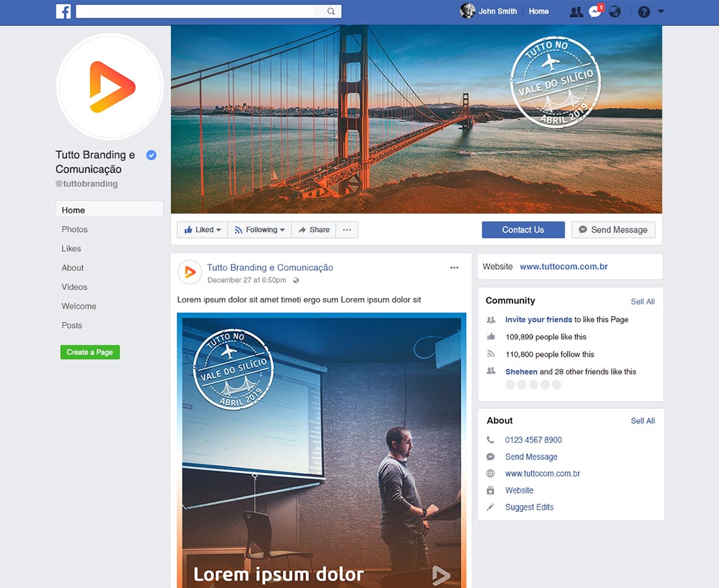Click the post timestamp December 27
Image resolution: width=719 pixels, height=588 pixels.
point(246,280)
